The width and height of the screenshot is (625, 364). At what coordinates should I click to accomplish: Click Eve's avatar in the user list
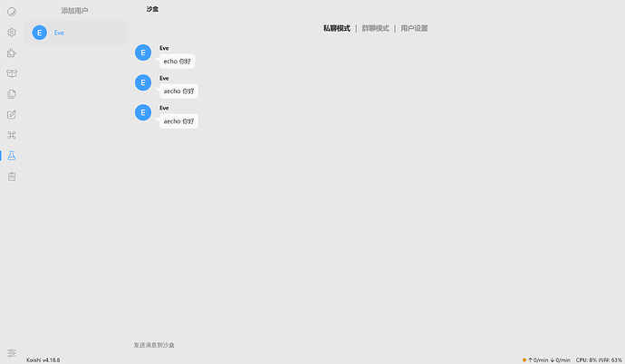(40, 33)
